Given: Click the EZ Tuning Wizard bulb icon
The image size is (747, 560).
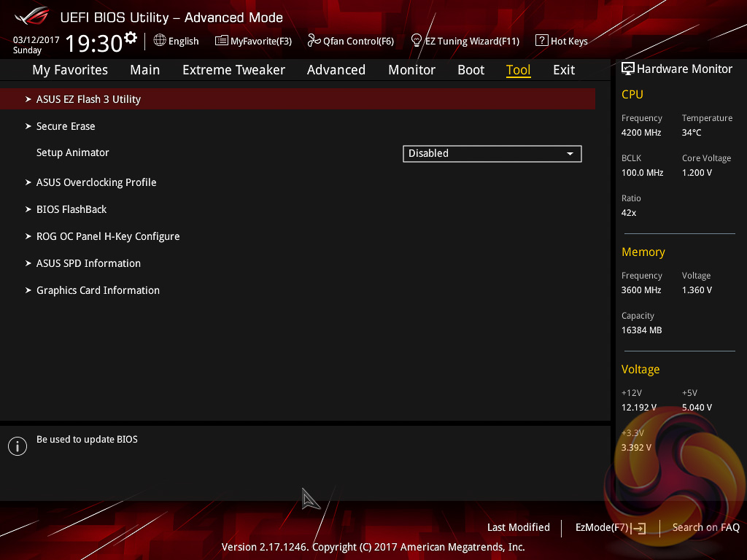Looking at the screenshot, I should click(x=417, y=41).
